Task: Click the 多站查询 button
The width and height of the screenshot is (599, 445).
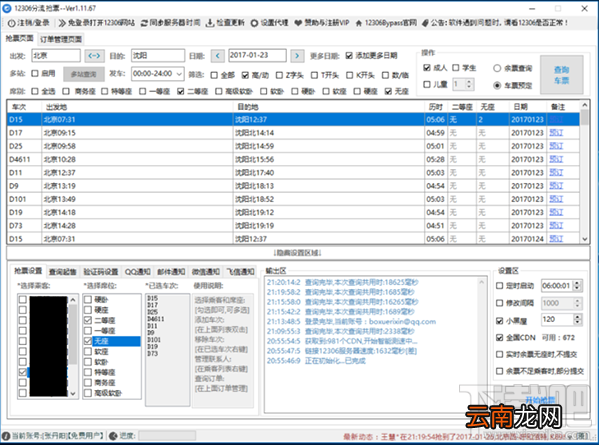Action: (84, 74)
